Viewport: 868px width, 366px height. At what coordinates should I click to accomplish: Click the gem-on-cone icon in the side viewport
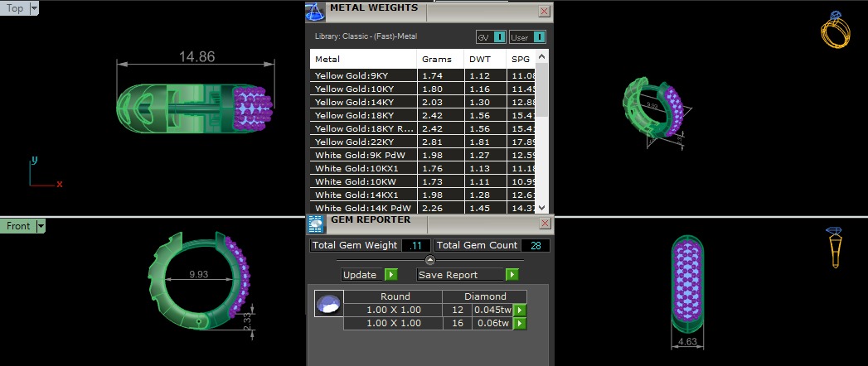[834, 247]
